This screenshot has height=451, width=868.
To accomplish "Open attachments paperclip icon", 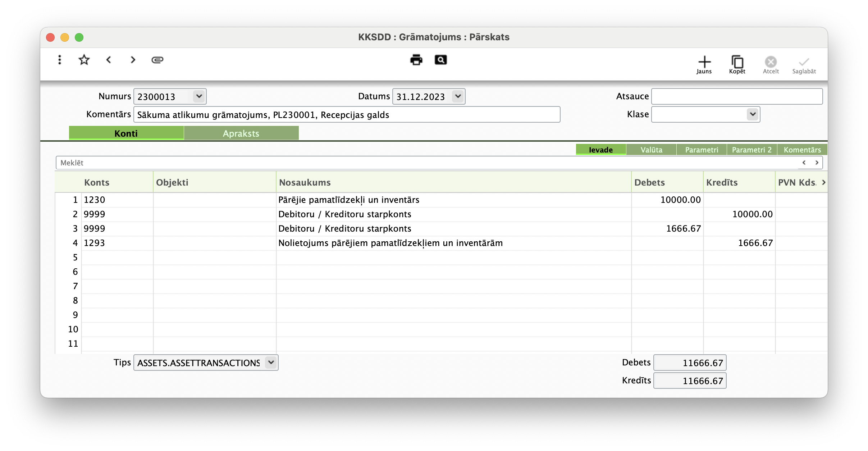I will coord(157,60).
